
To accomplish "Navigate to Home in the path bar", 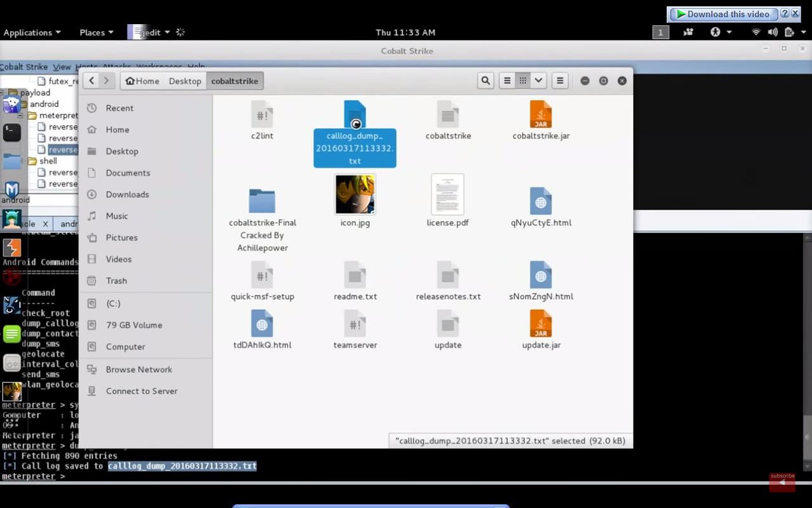I will pos(143,81).
